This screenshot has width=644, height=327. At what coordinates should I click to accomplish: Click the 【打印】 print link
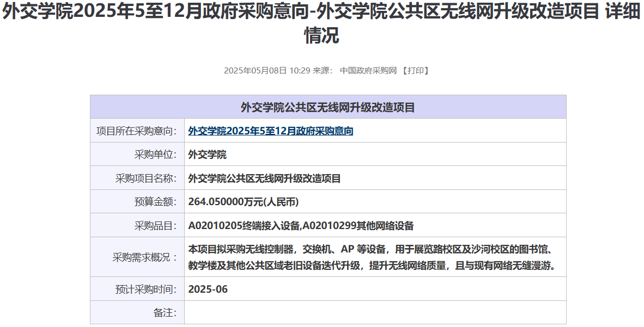click(415, 71)
